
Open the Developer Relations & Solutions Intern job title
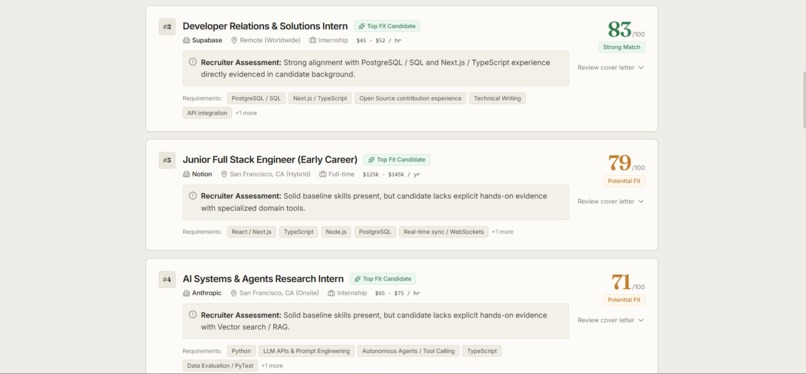tap(265, 26)
